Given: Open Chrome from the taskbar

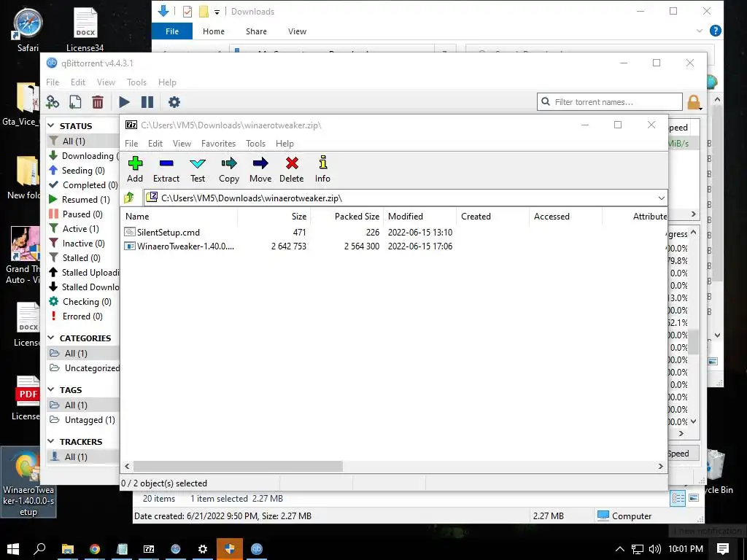Looking at the screenshot, I should point(94,548).
